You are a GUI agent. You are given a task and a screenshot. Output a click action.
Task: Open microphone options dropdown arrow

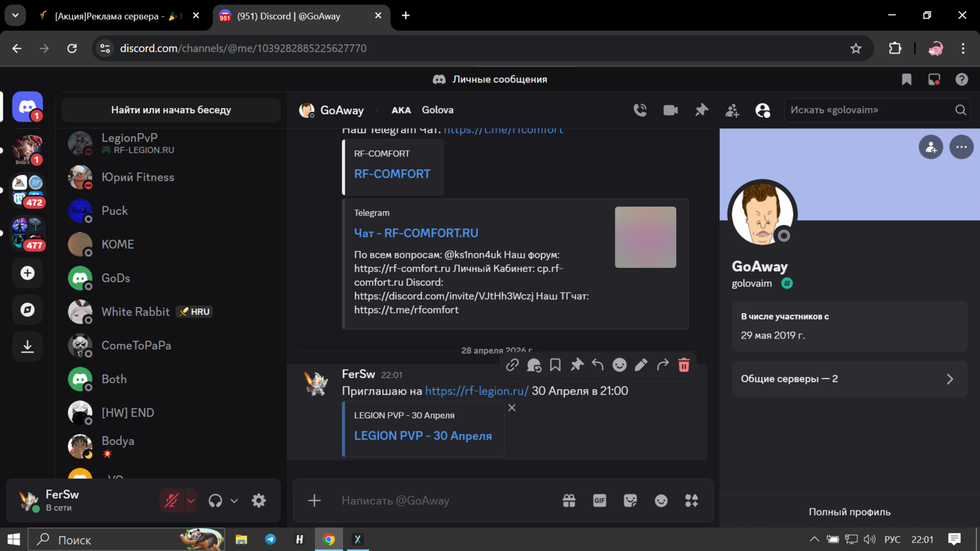(x=191, y=501)
